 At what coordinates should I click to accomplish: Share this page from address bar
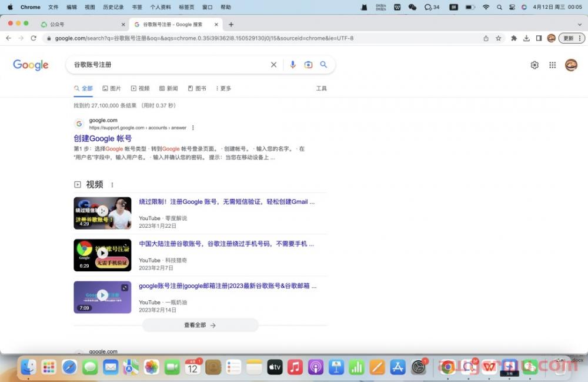pyautogui.click(x=486, y=38)
